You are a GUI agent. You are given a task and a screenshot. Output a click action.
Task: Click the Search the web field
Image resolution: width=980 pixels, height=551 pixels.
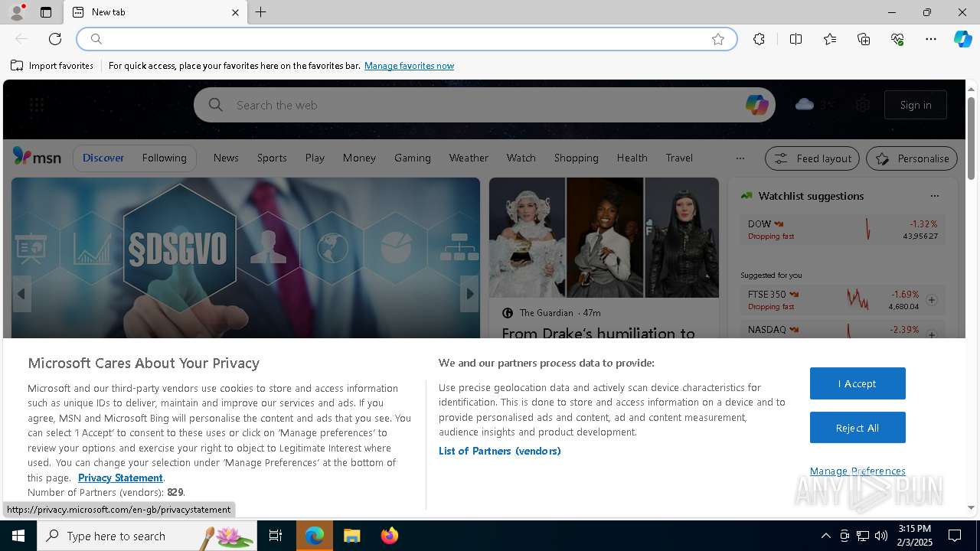click(x=484, y=105)
